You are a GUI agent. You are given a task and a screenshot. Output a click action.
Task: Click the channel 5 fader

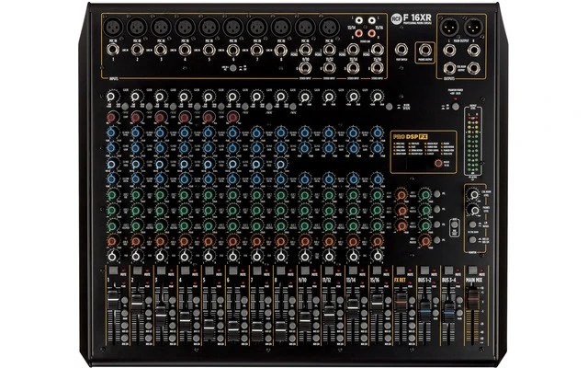[x=209, y=329]
